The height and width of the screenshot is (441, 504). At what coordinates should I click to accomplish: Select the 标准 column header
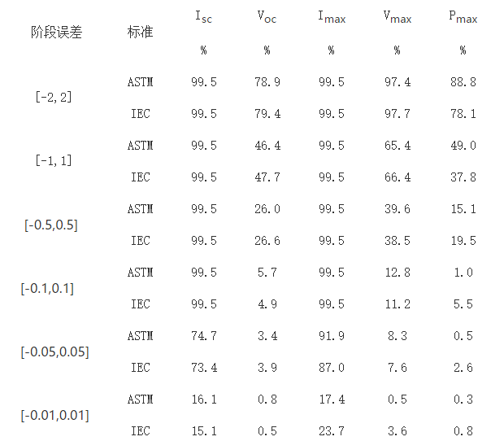(x=140, y=33)
